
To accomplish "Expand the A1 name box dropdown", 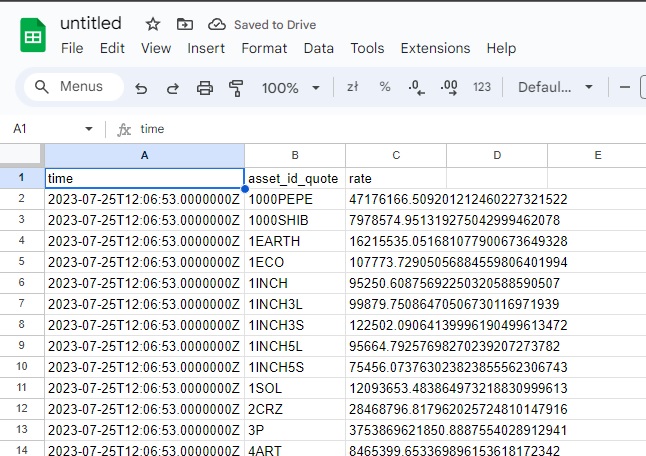I will tap(89, 129).
